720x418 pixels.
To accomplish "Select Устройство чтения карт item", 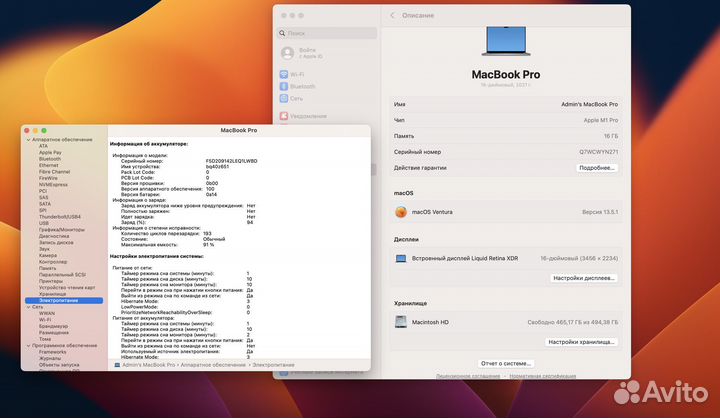I will 67,288.
